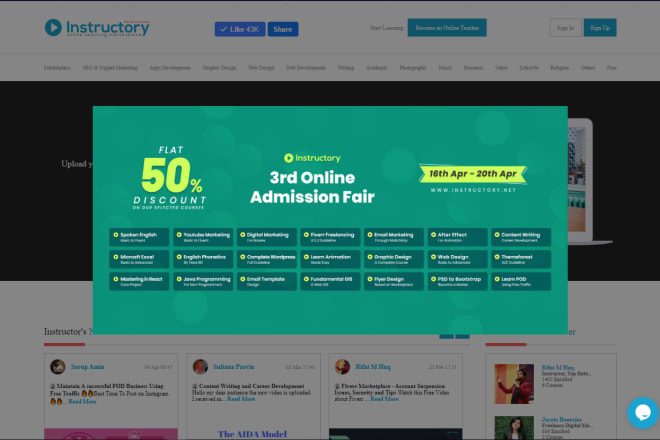The width and height of the screenshot is (660, 440).
Task: Open the Religion category
Action: tap(559, 67)
